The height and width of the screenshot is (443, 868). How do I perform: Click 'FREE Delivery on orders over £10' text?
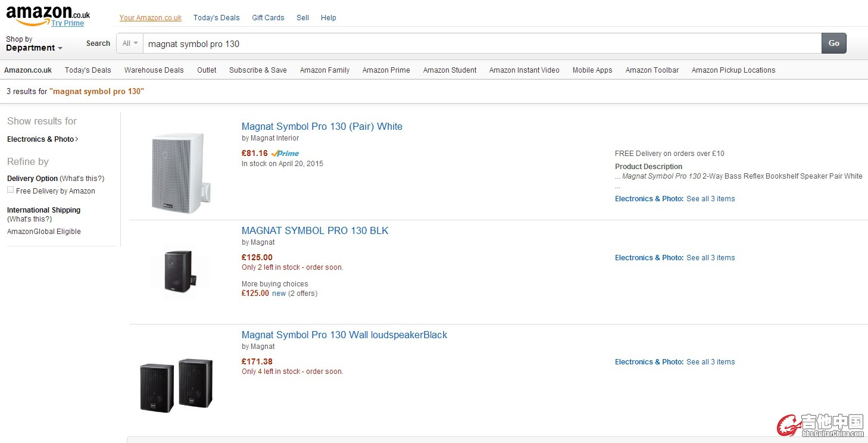tap(670, 154)
